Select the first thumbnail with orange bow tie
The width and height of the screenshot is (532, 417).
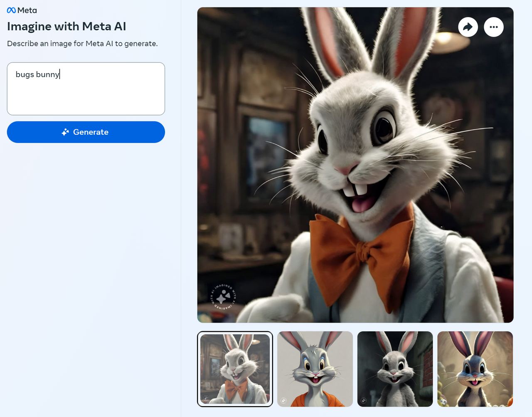(235, 369)
